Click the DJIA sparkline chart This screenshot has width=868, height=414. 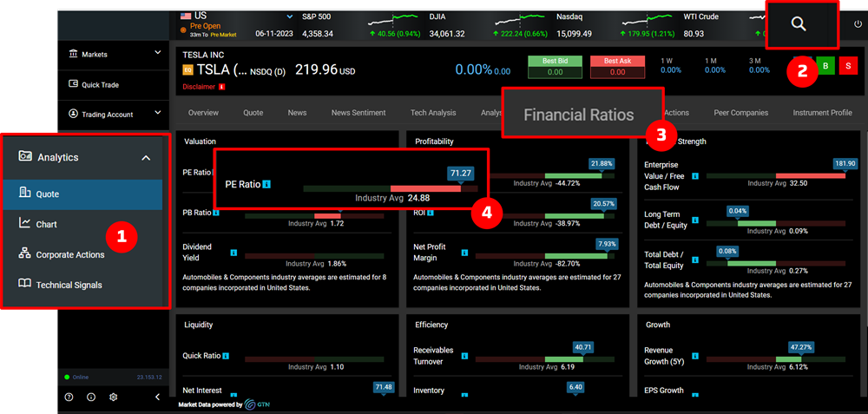[520, 20]
